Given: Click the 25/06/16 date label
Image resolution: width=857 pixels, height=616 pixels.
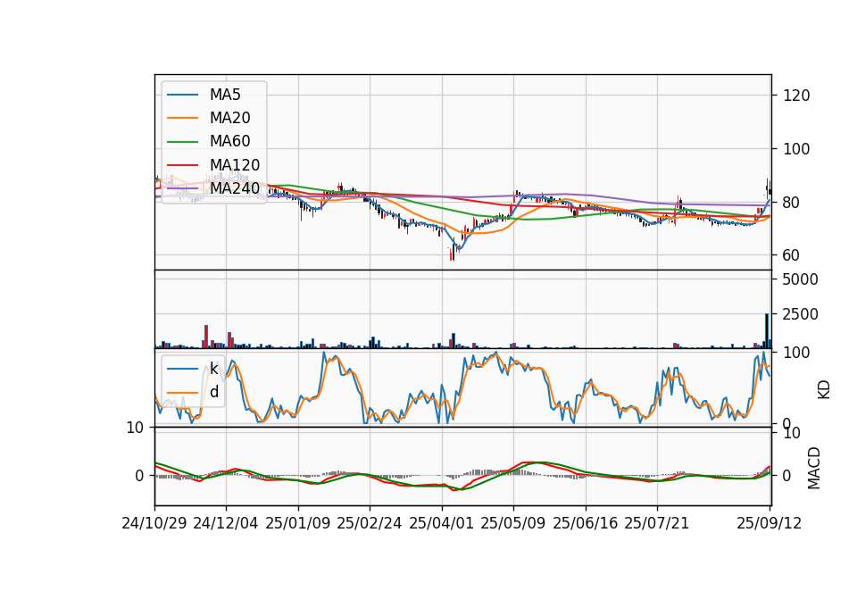Looking at the screenshot, I should 585,523.
